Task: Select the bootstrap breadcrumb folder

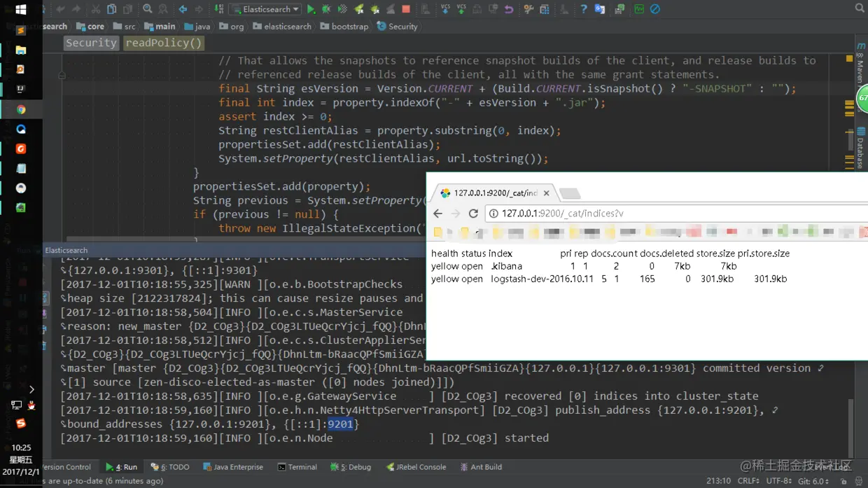Action: [x=344, y=27]
